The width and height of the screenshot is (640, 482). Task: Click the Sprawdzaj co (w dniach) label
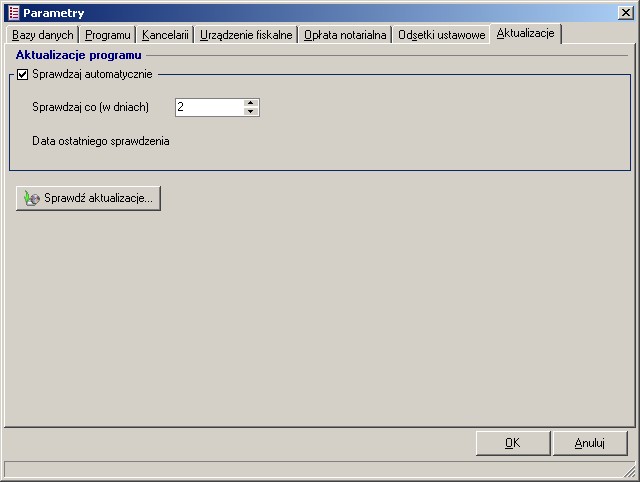point(90,107)
